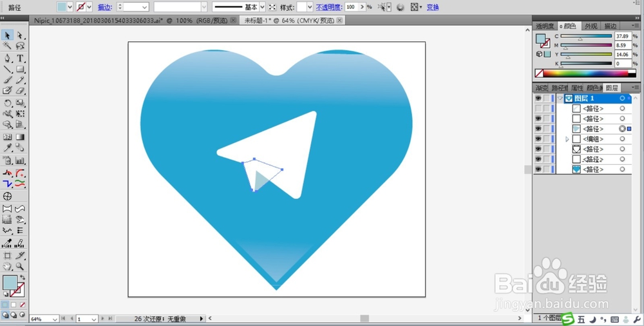This screenshot has width=644, height=326.
Task: Click the toolbox fill color swatch
Action: coord(10,282)
